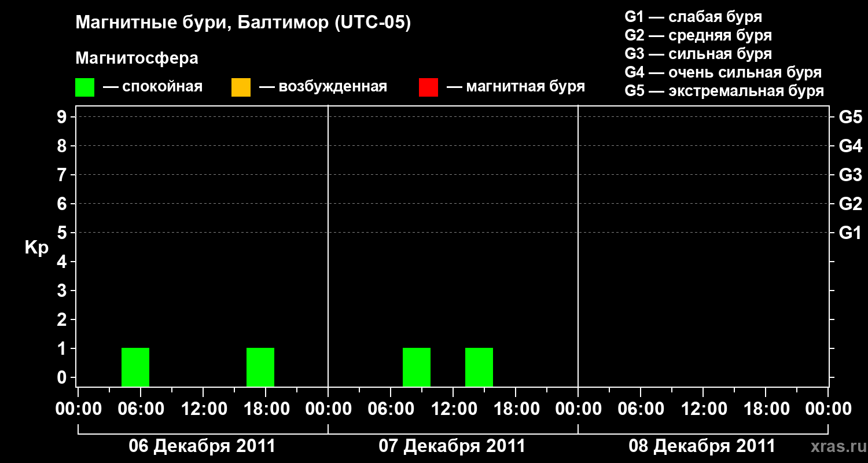
Task: Click the chart title 'Магнитные бури, Балтимор (UTC-05)'
Action: (243, 24)
